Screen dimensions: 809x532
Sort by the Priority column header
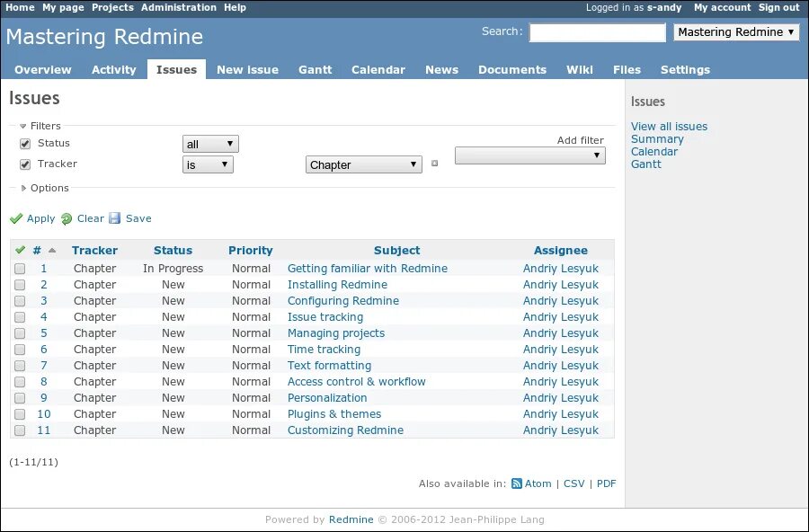click(x=250, y=250)
